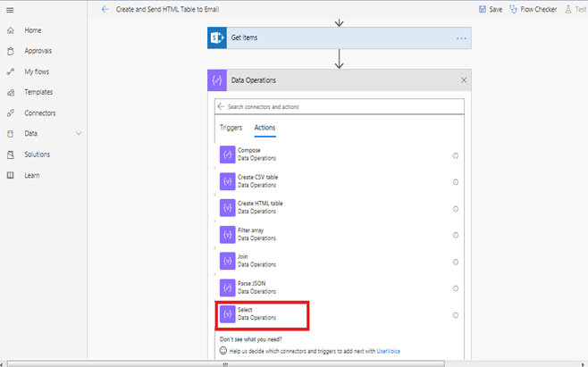Open the Templates page
The width and height of the screenshot is (588, 367).
pos(38,92)
